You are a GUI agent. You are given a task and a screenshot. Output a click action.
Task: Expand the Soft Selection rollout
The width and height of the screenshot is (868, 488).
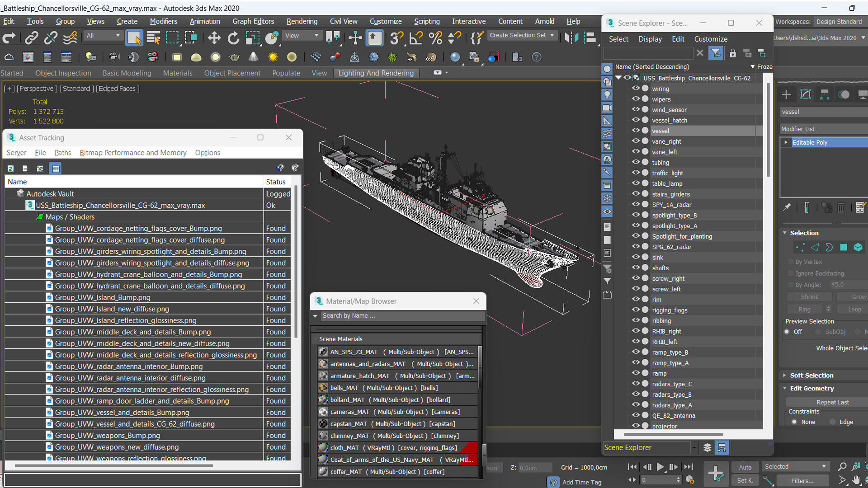[811, 375]
